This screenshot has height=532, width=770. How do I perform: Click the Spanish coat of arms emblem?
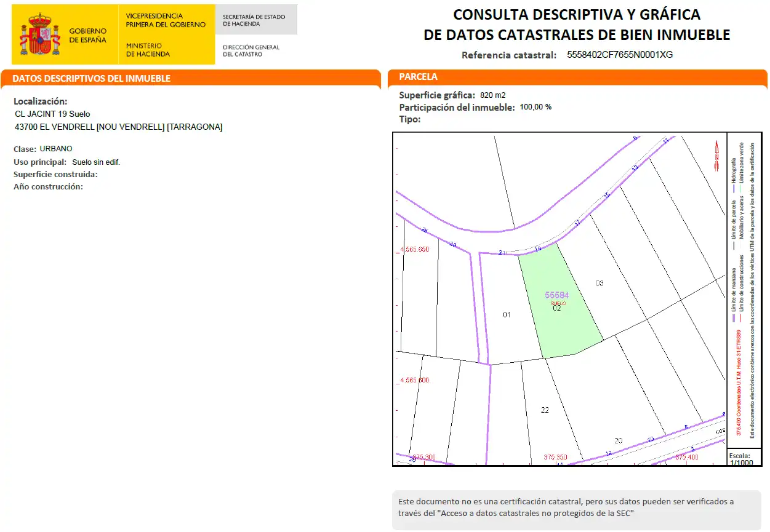pos(39,34)
